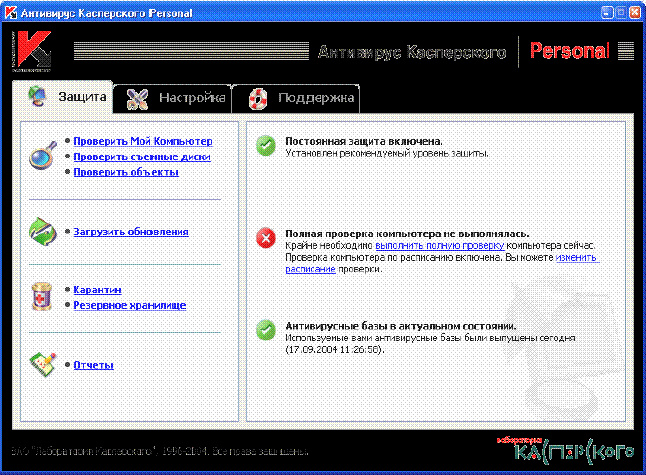
Task: Click the Установлен рекомендуемый уровень защиты text
Action: click(x=387, y=153)
